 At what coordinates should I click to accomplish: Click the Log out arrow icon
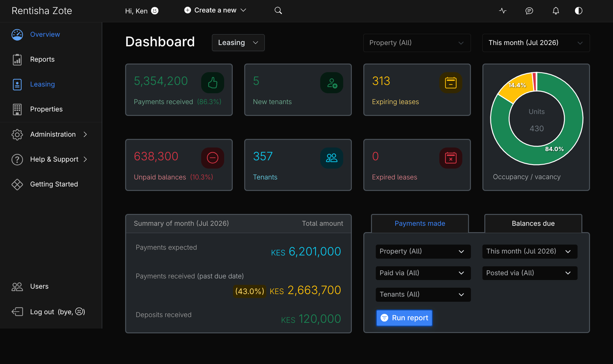click(x=17, y=312)
